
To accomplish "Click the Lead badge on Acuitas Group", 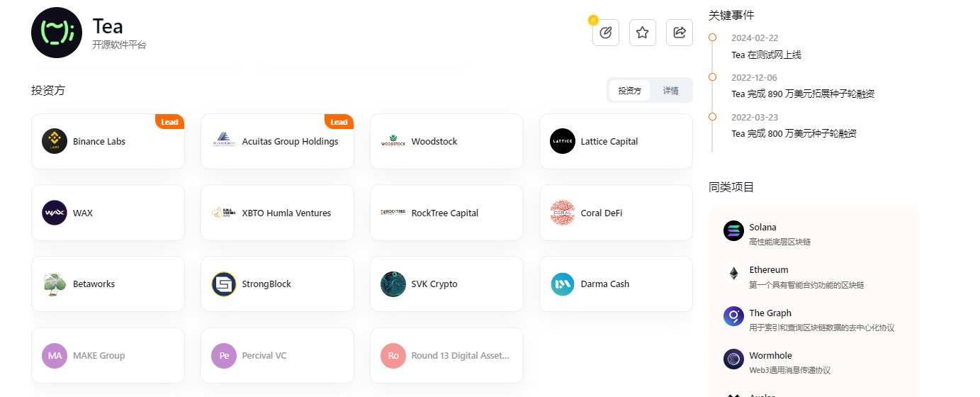I will pos(339,122).
